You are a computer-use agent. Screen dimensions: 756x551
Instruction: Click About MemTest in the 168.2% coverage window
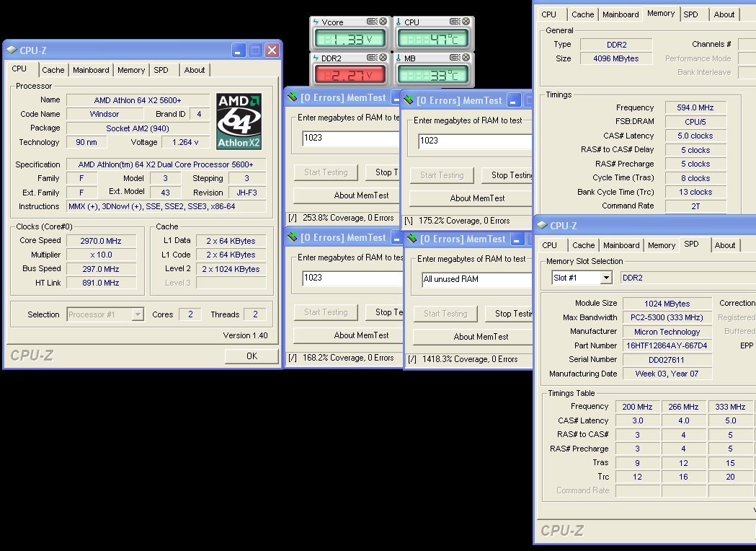pyautogui.click(x=347, y=335)
